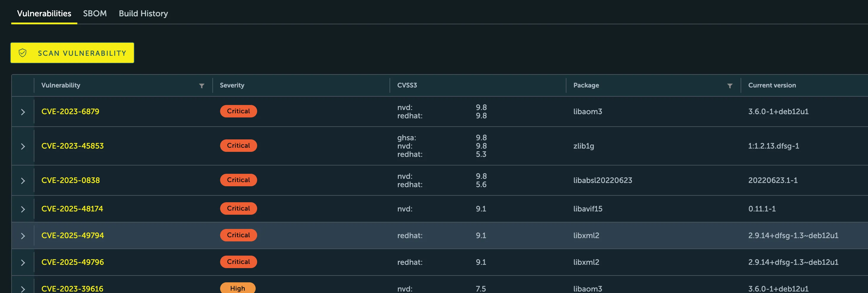This screenshot has width=868, height=293.
Task: Switch to the SBOM tab
Action: click(95, 13)
